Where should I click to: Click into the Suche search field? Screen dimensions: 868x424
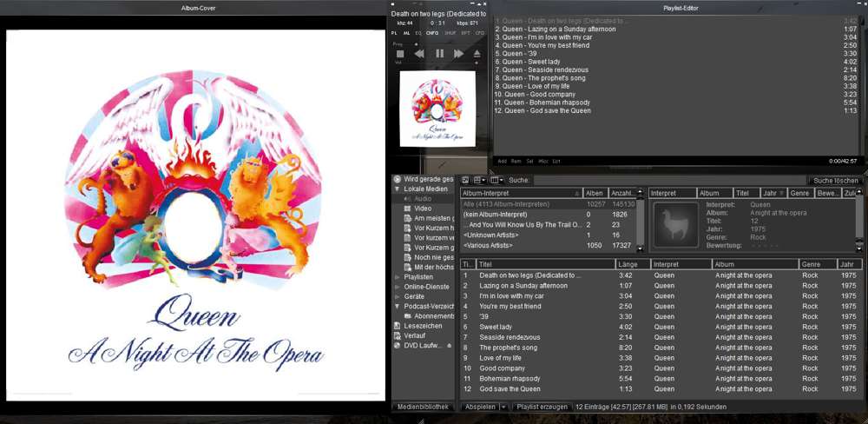tap(660, 180)
